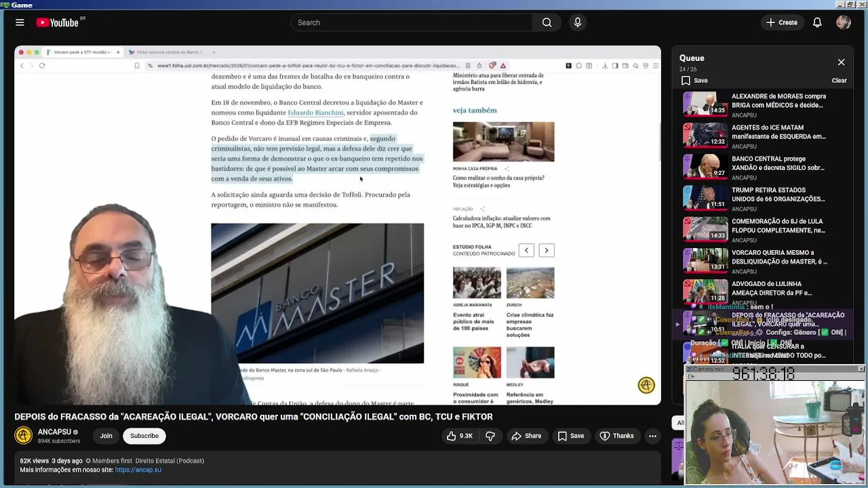This screenshot has width=868, height=488.
Task: Open the ANCAPSU channel name link
Action: click(54, 432)
